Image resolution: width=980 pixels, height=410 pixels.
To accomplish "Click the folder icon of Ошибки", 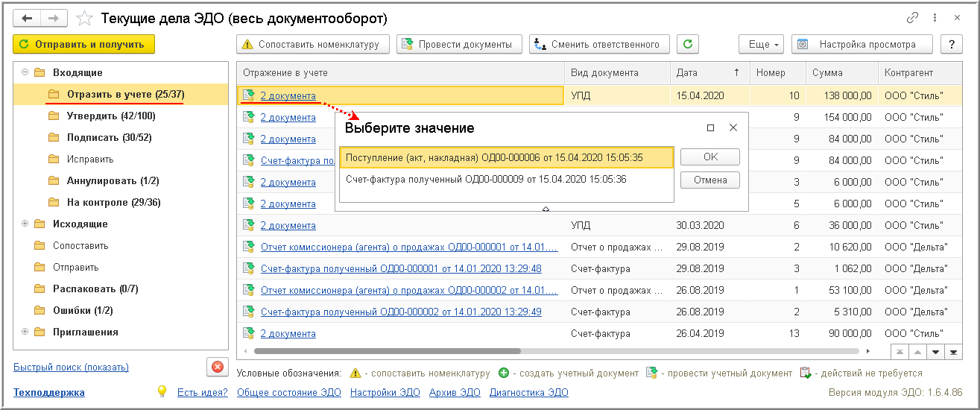I will (x=39, y=311).
